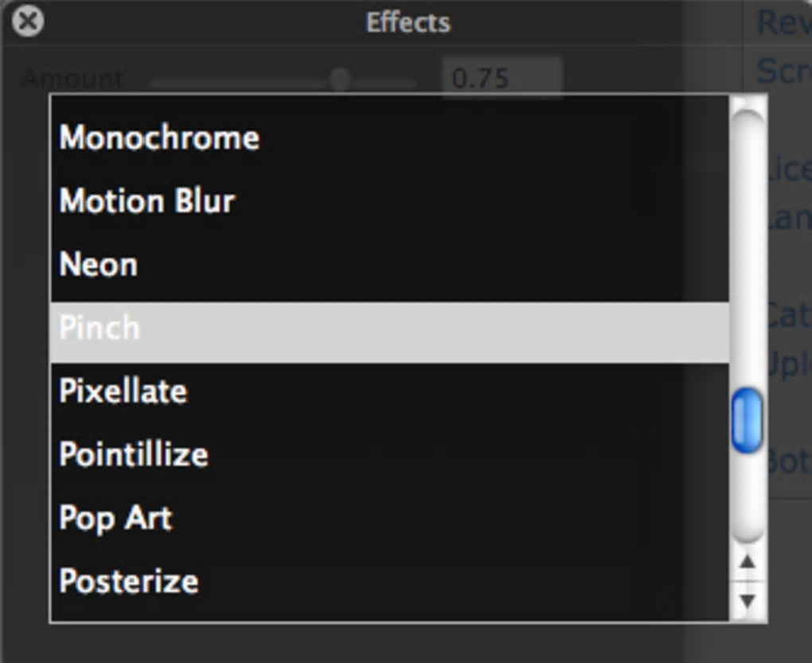Screen dimensions: 812x663
Task: Choose the Motion Blur effect
Action: coord(147,201)
